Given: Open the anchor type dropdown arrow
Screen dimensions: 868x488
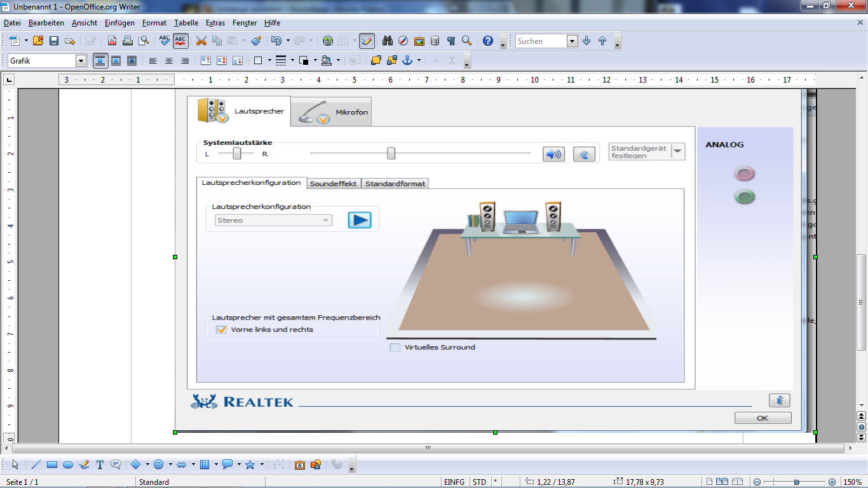Looking at the screenshot, I should pyautogui.click(x=419, y=61).
